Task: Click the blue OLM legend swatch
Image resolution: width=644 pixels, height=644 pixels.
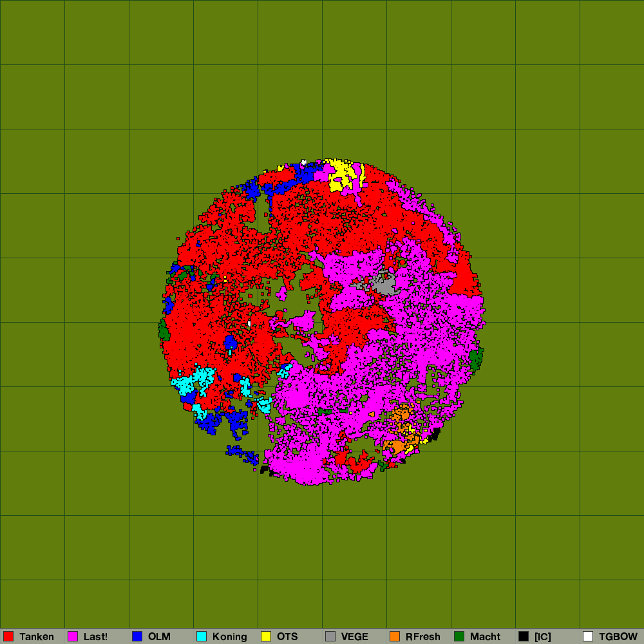Action: coord(137,636)
